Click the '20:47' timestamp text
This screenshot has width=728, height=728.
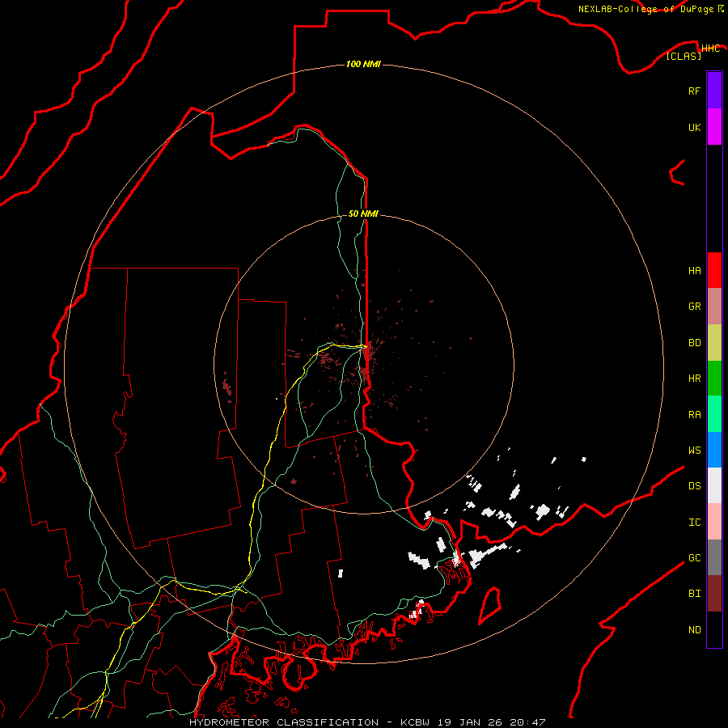pos(527,722)
